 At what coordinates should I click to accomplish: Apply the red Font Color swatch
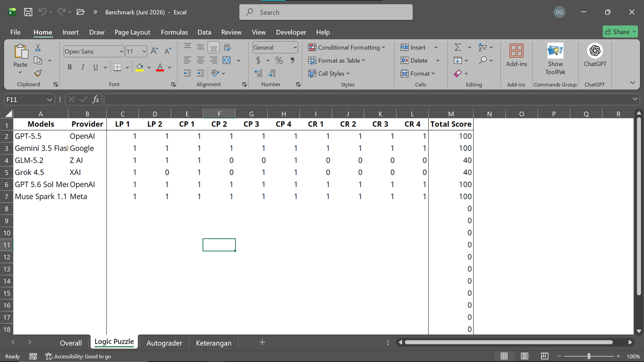pos(160,68)
